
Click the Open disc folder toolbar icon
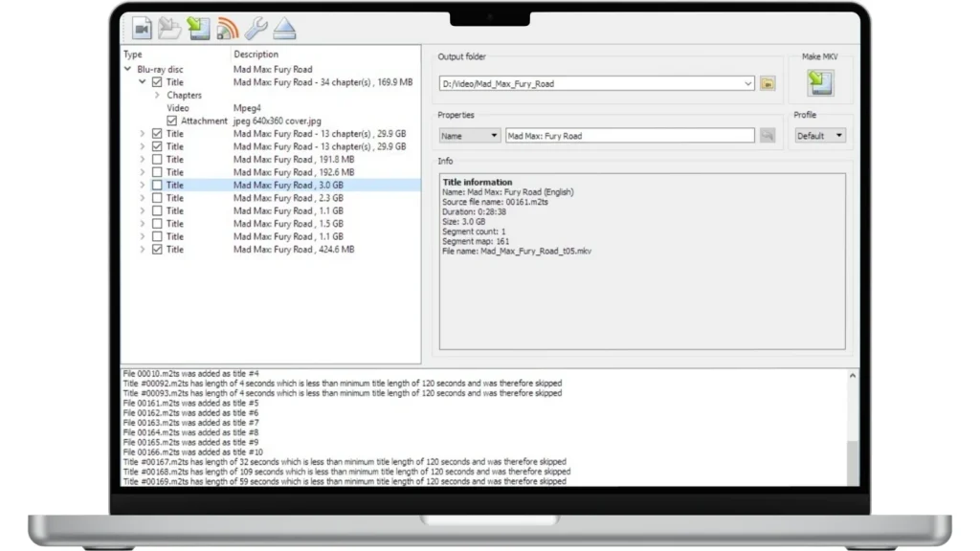pos(170,29)
